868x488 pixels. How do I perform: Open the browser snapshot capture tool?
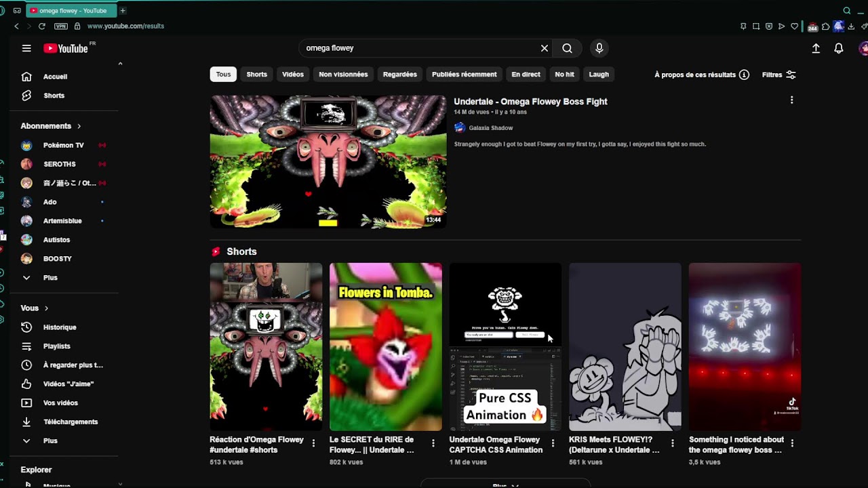point(756,26)
